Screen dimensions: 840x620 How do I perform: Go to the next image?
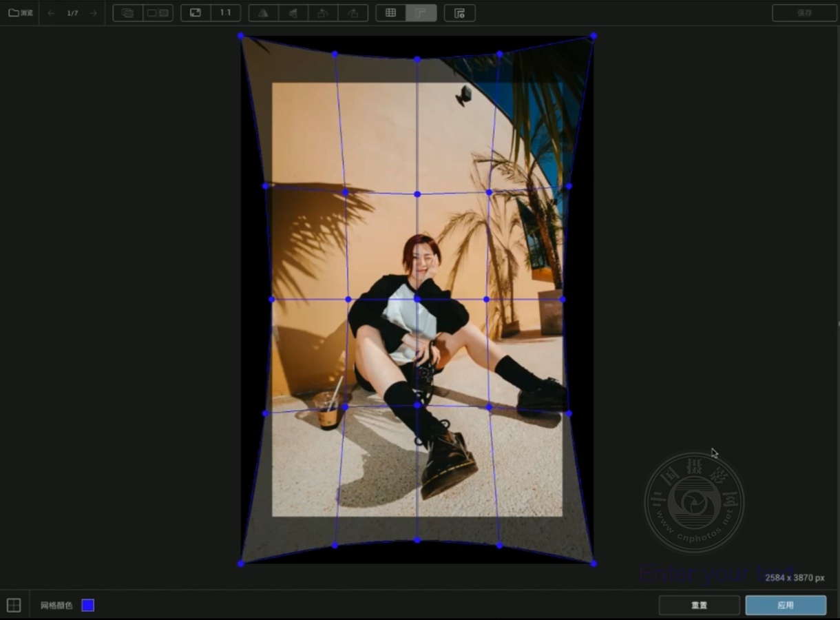[x=94, y=13]
